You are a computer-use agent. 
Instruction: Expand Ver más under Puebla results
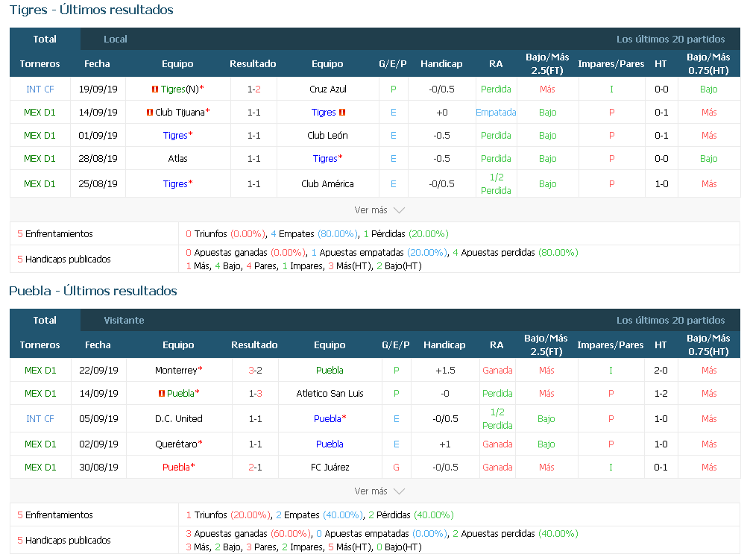[x=379, y=491]
